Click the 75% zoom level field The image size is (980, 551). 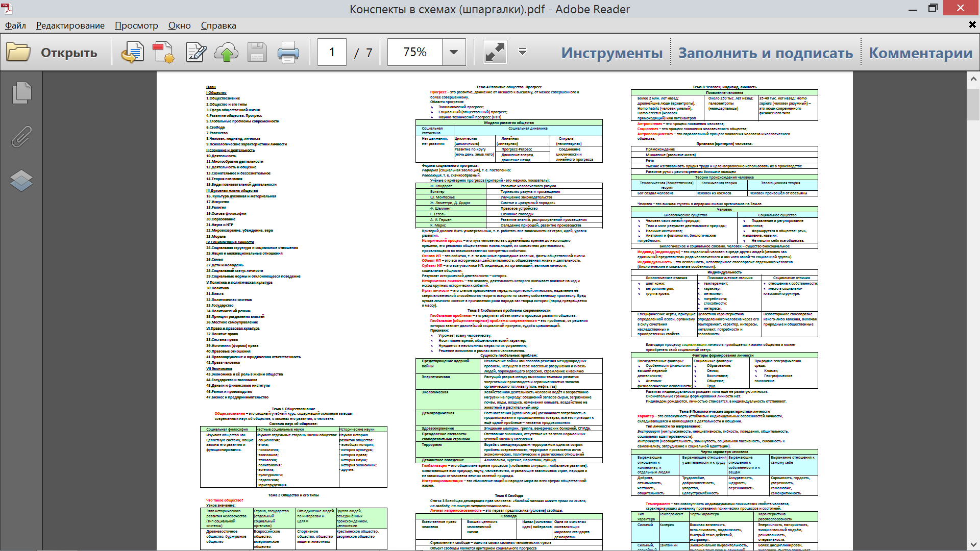(414, 52)
